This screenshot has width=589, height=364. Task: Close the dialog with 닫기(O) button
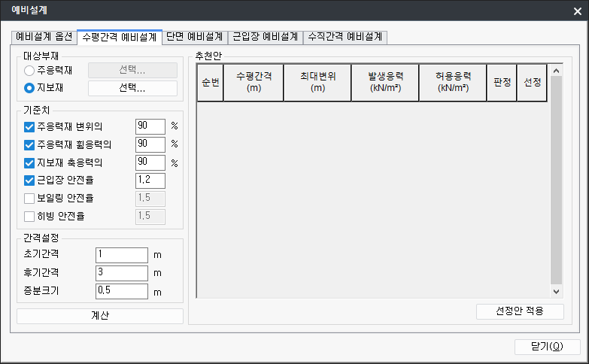[x=547, y=347]
